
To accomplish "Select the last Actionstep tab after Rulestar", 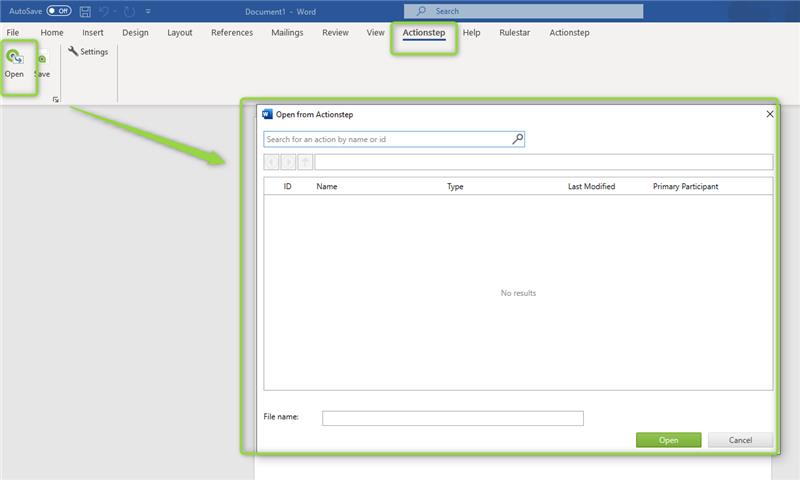I will click(569, 33).
